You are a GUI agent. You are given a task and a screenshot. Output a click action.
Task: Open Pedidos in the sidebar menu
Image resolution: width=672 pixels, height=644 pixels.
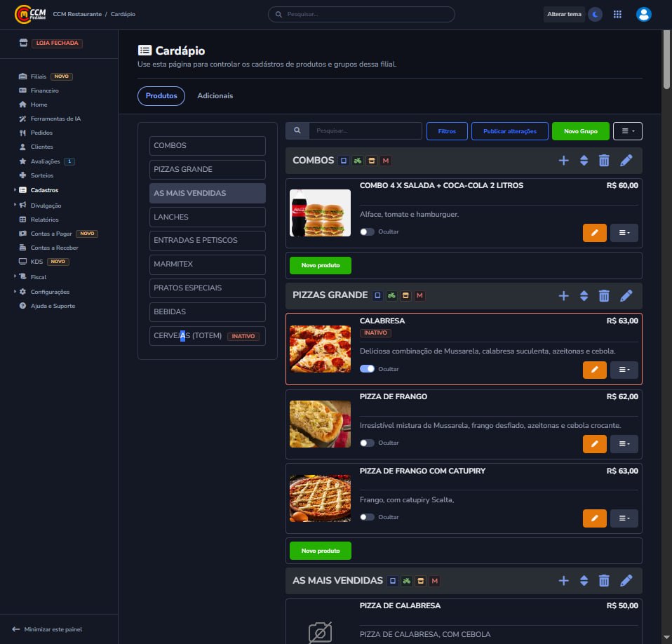point(41,133)
